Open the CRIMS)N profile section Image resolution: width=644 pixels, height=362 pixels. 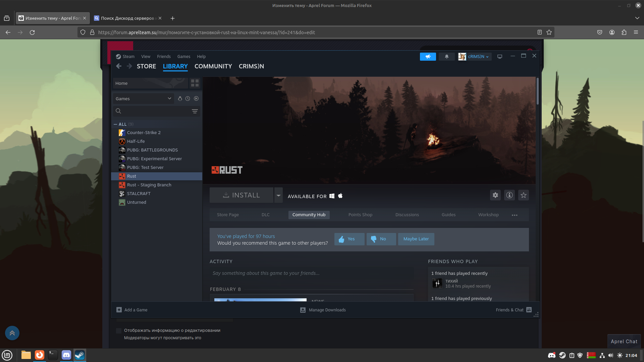pos(251,66)
